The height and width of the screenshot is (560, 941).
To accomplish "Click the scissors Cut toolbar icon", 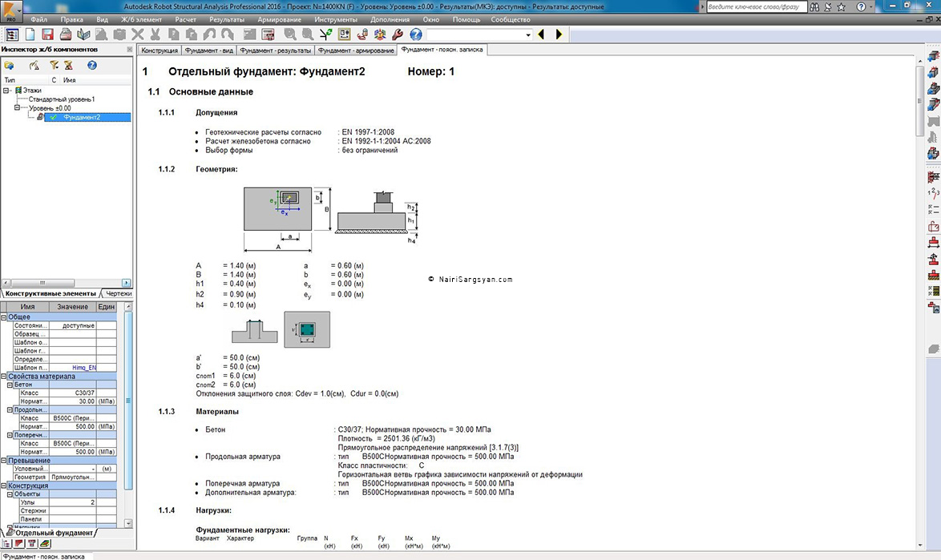I will pyautogui.click(x=155, y=34).
